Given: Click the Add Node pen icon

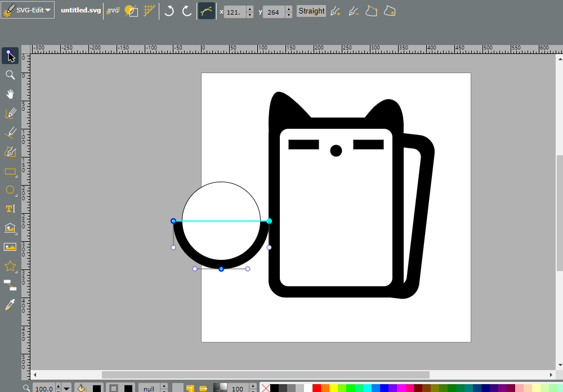Looking at the screenshot, I should 336,11.
